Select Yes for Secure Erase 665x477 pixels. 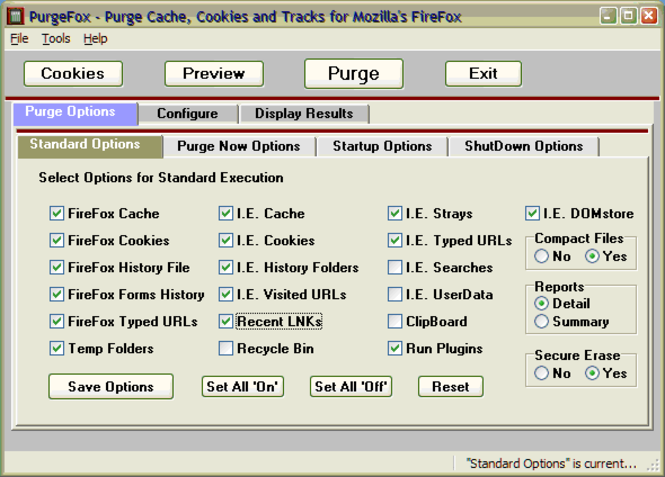pos(592,373)
